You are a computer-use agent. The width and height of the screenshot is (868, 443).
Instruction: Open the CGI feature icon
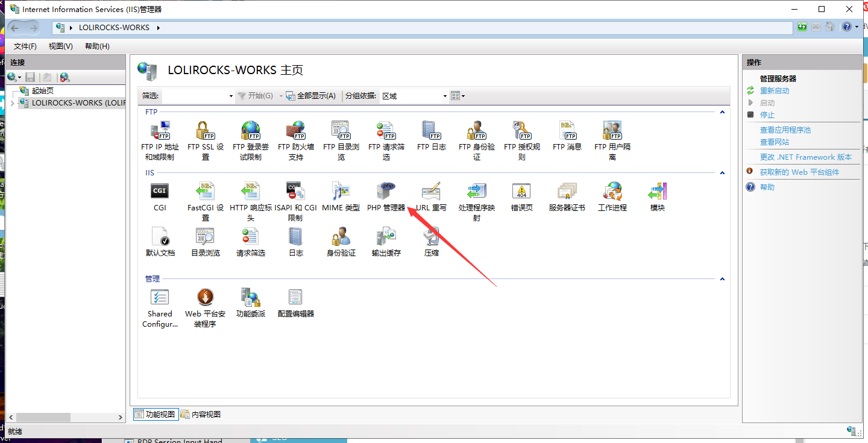point(160,196)
